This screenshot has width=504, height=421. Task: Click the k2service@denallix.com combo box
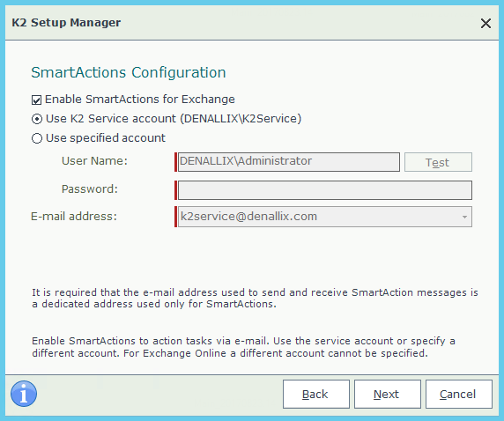325,217
